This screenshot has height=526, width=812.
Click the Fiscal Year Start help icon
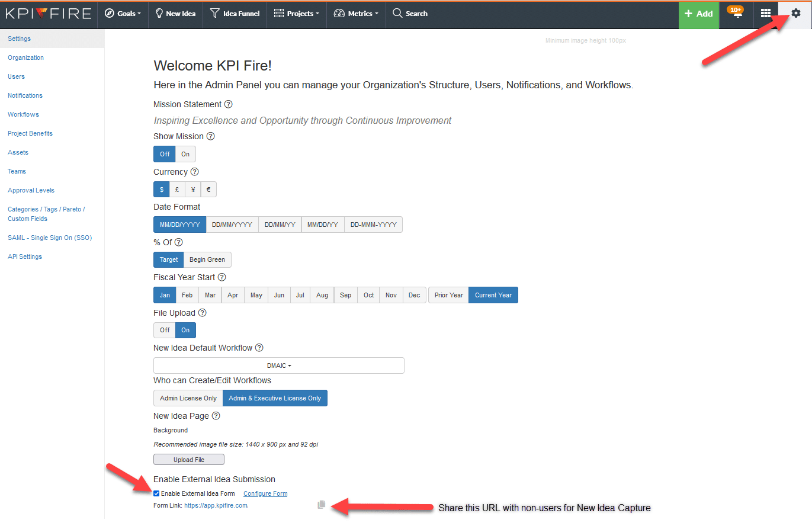pos(222,277)
